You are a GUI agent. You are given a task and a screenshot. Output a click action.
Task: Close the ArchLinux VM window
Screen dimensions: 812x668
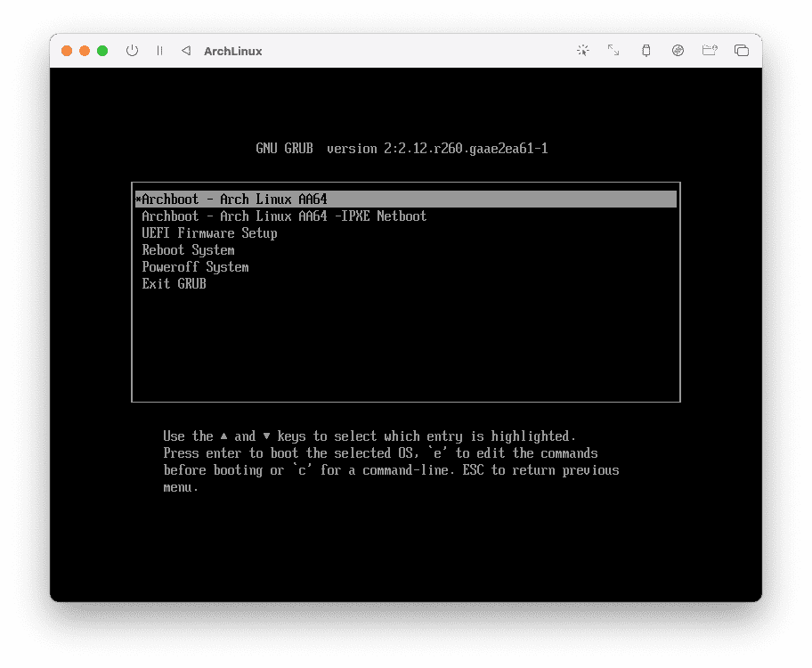(x=67, y=51)
